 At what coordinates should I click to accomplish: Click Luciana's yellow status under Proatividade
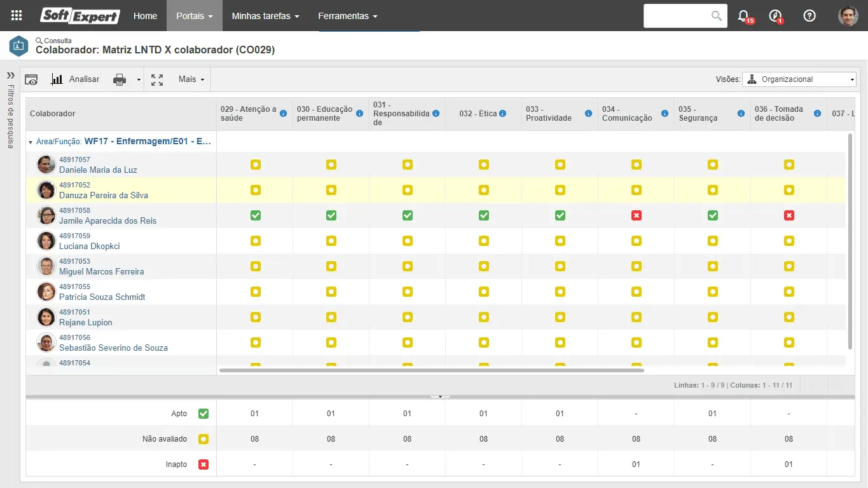point(560,241)
